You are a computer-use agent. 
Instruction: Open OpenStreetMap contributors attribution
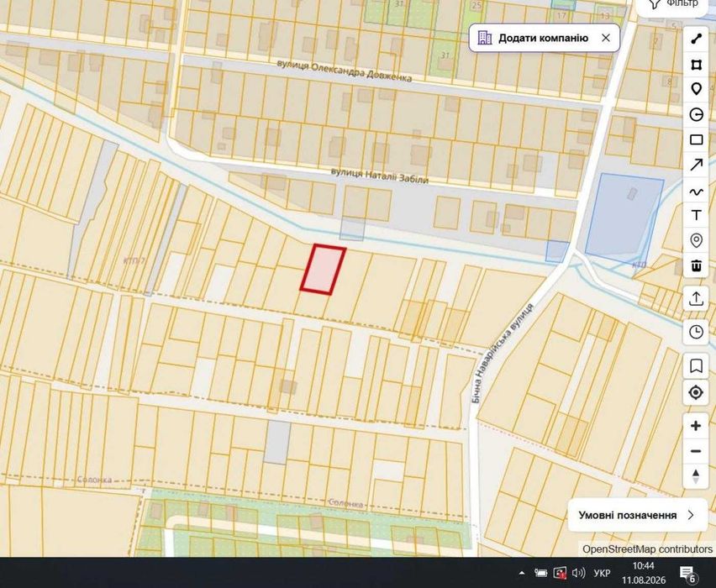click(x=647, y=549)
